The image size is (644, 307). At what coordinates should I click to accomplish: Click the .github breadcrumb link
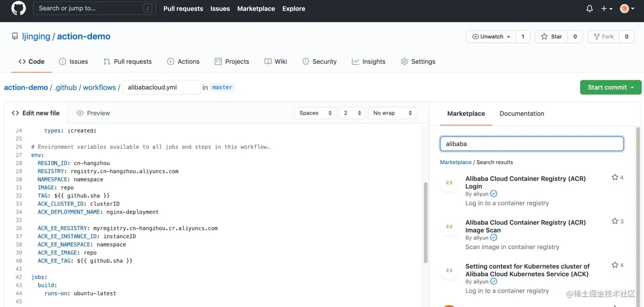click(66, 87)
